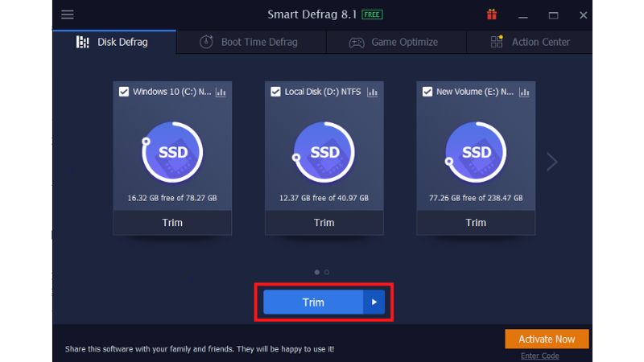The width and height of the screenshot is (644, 362).
Task: Show next disks with the right chevron
Action: [551, 162]
